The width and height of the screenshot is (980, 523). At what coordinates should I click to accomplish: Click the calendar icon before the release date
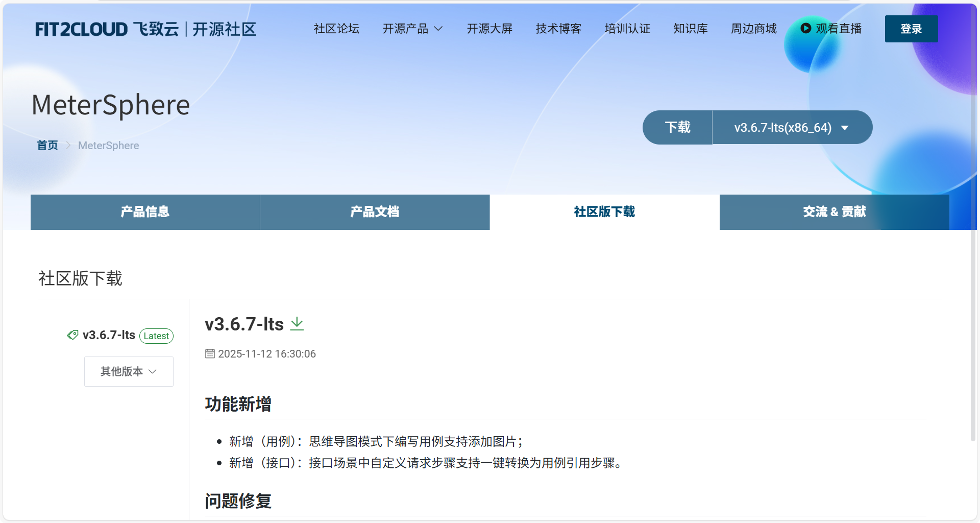(x=210, y=353)
